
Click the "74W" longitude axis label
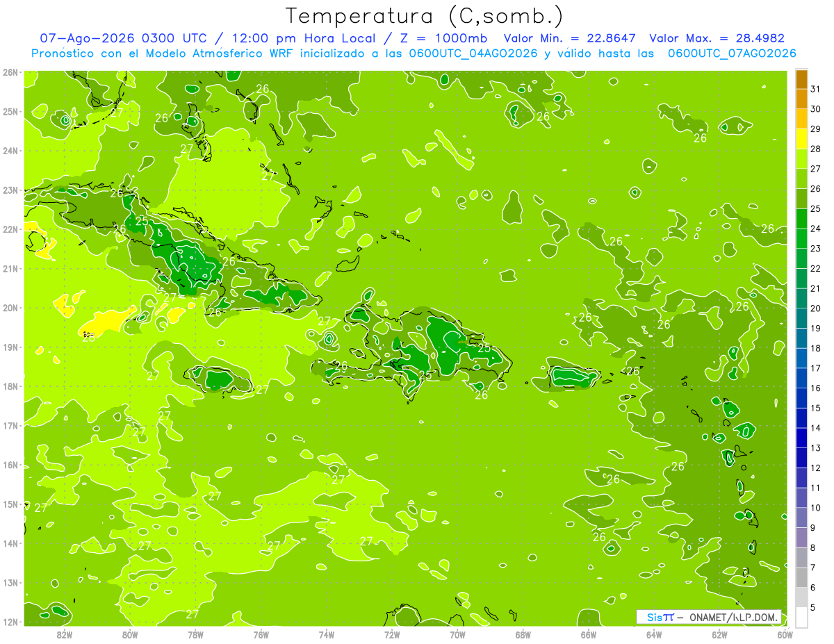click(x=327, y=634)
